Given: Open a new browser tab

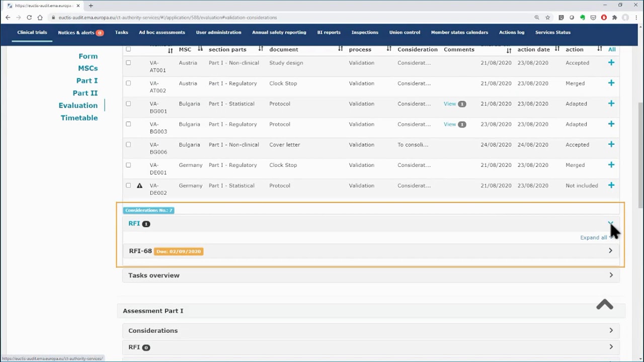Looking at the screenshot, I should 91,6.
